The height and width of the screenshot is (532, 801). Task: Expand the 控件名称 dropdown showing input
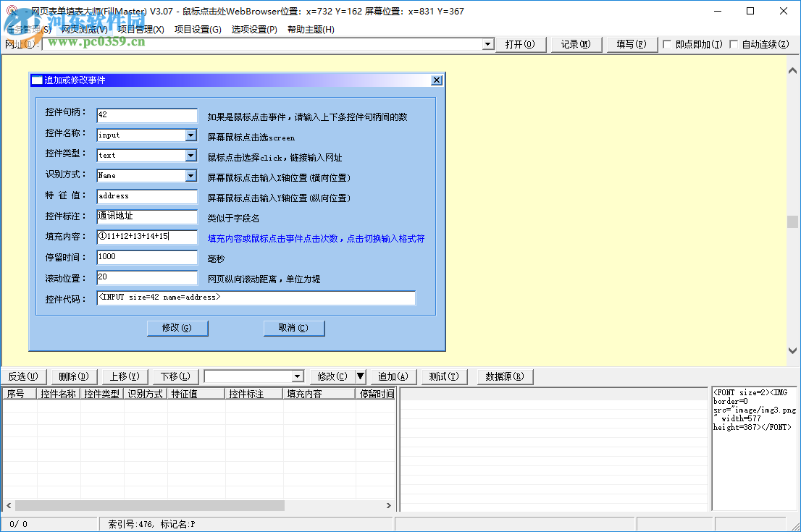(x=190, y=135)
